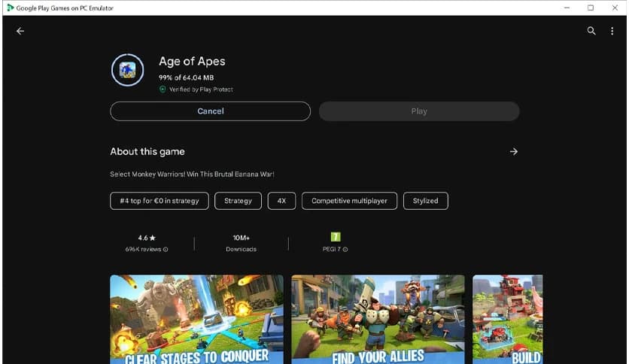This screenshot has height=364, width=629.
Task: Open the three-dot more options menu
Action: [612, 31]
